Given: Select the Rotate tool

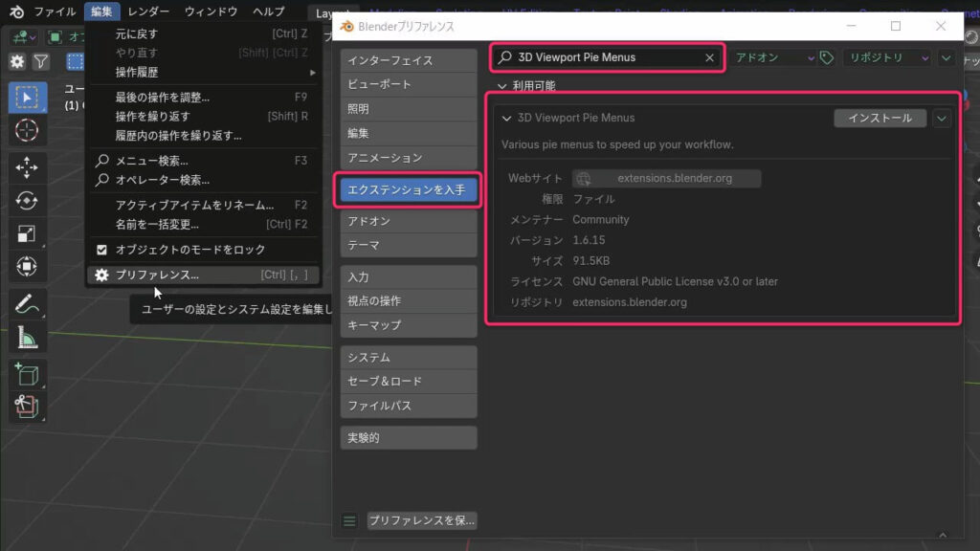Looking at the screenshot, I should click(x=27, y=201).
